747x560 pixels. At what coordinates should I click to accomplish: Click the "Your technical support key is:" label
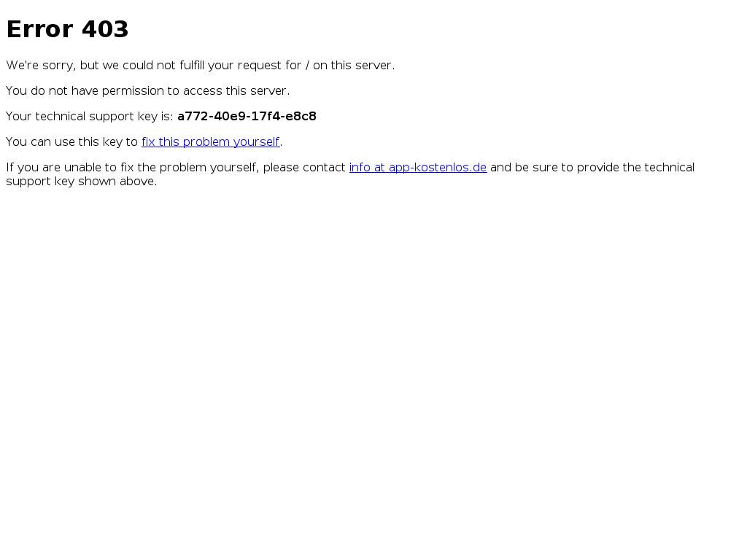(x=90, y=117)
